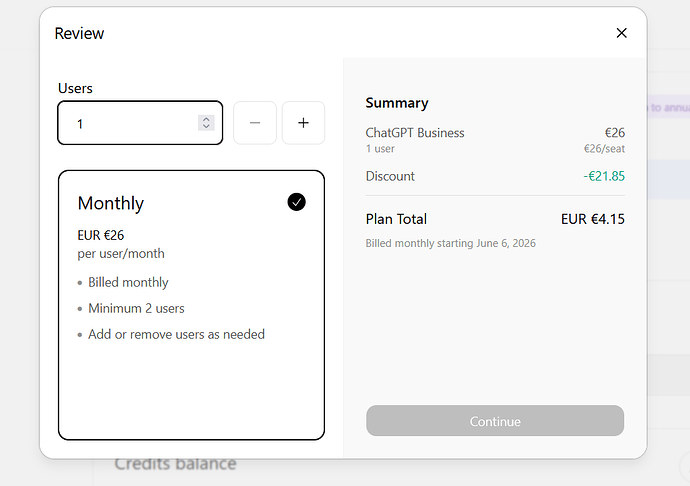Click the EUR €26 per user price

(x=101, y=235)
